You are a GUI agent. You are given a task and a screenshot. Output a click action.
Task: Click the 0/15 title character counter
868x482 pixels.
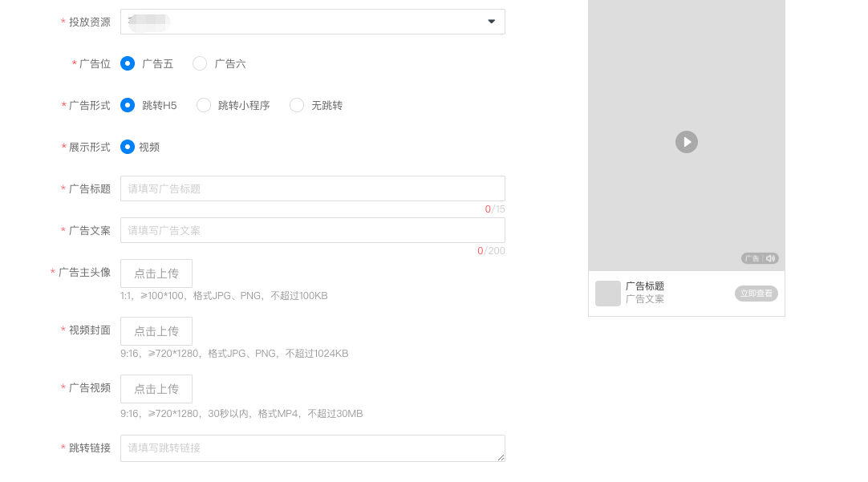[495, 209]
